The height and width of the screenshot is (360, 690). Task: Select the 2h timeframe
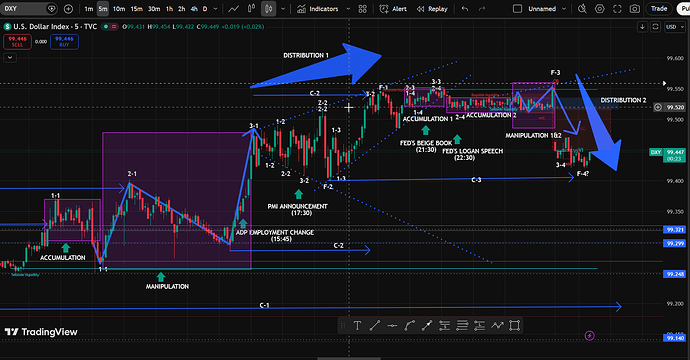pos(181,9)
